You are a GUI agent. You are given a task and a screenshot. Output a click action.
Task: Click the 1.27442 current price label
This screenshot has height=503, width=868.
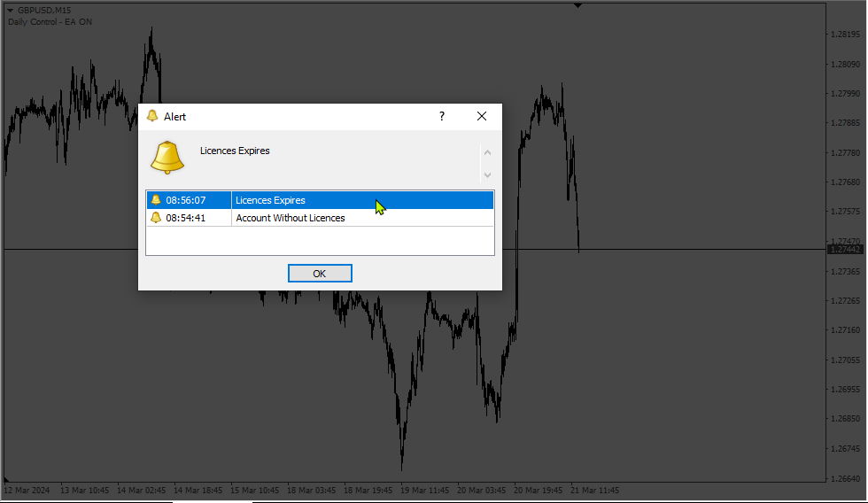tap(845, 250)
